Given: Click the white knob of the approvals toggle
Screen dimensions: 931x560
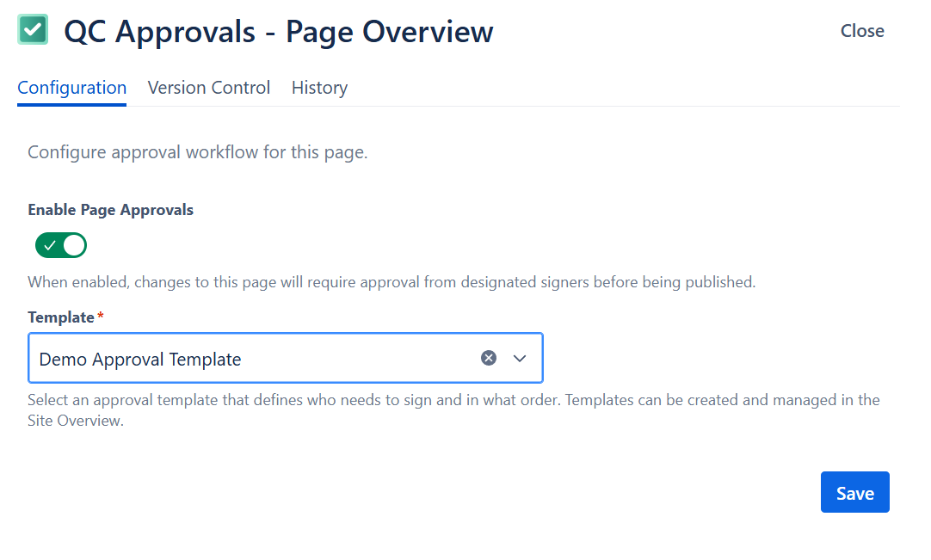Looking at the screenshot, I should coord(74,245).
